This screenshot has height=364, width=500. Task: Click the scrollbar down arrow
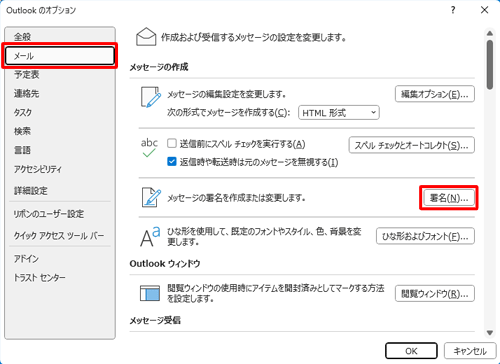(x=489, y=333)
